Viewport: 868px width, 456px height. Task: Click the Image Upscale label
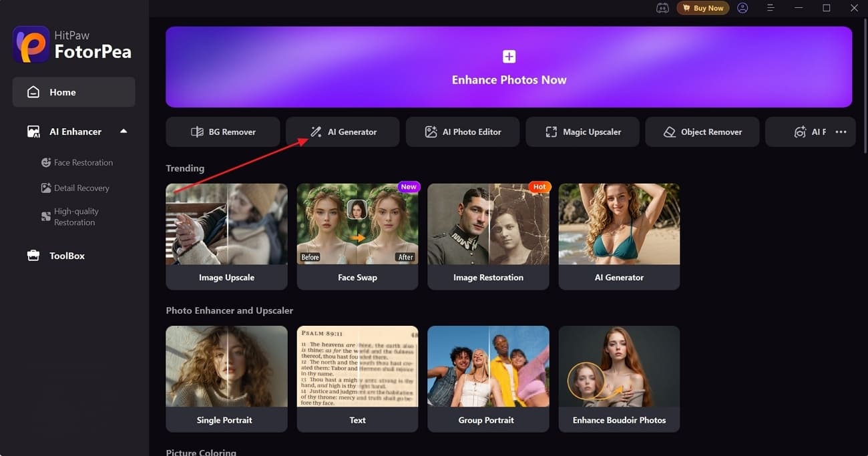coord(227,277)
